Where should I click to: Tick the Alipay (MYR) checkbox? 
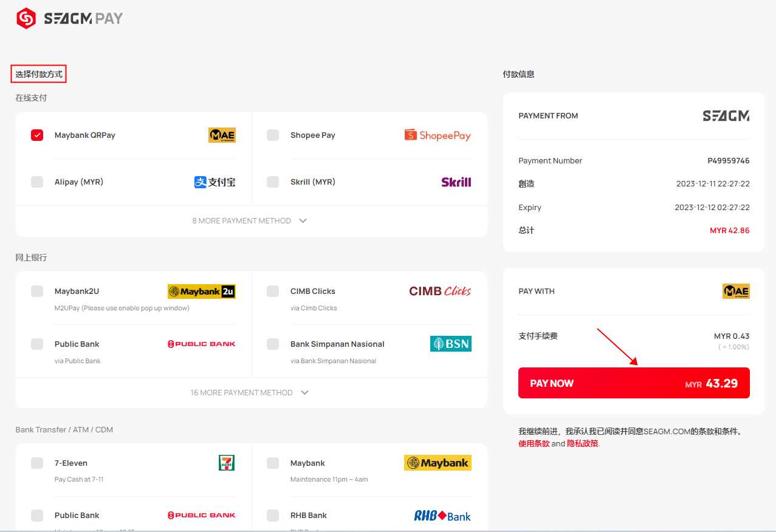coord(37,182)
